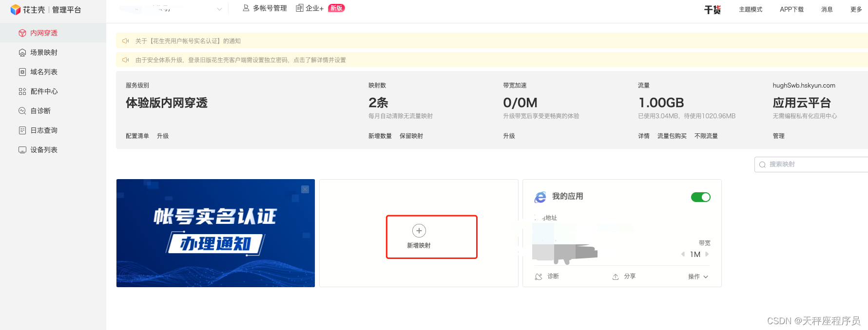
Task: Expand the account selector dropdown arrow
Action: [x=219, y=9]
